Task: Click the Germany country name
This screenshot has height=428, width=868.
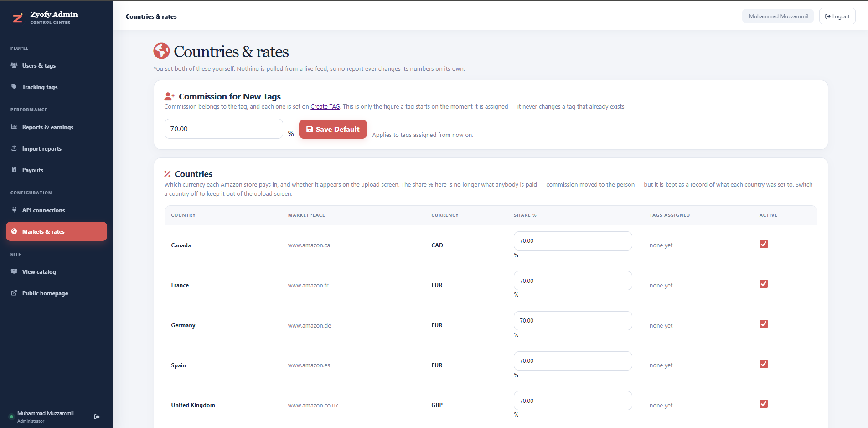Action: 183,325
